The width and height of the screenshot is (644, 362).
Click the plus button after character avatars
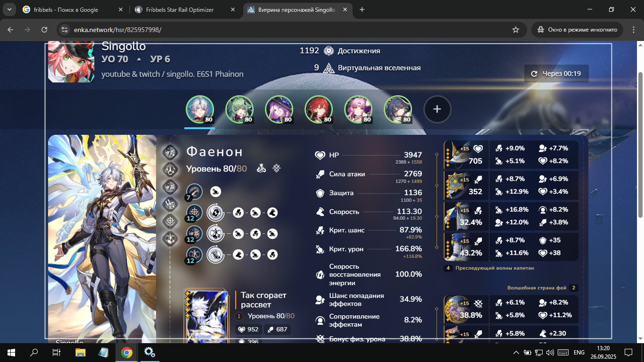tap(437, 109)
